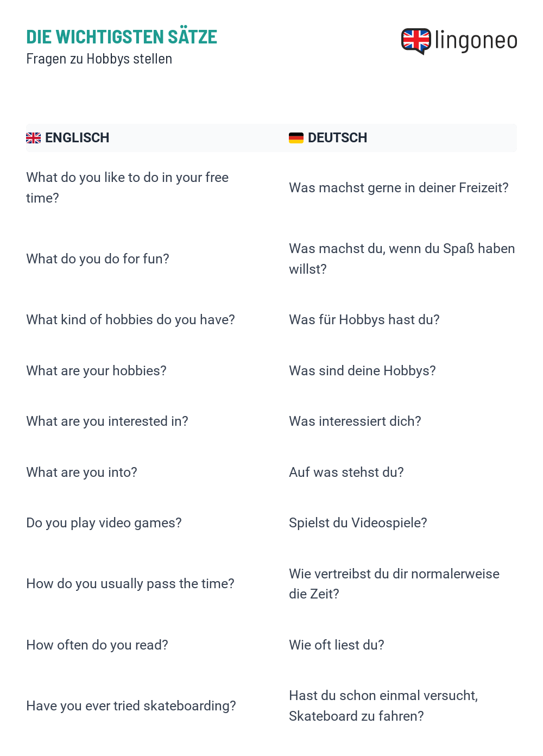Click How often do you read?

97,645
